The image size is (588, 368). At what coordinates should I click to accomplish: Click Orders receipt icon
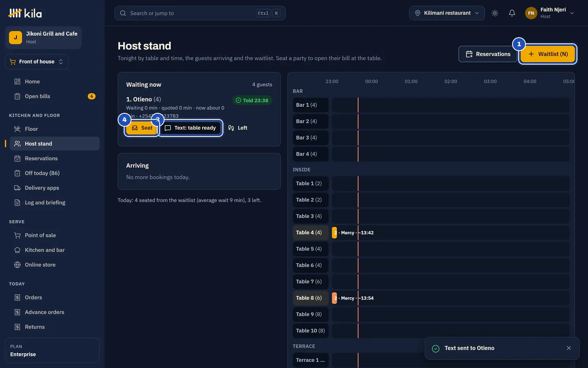point(17,297)
